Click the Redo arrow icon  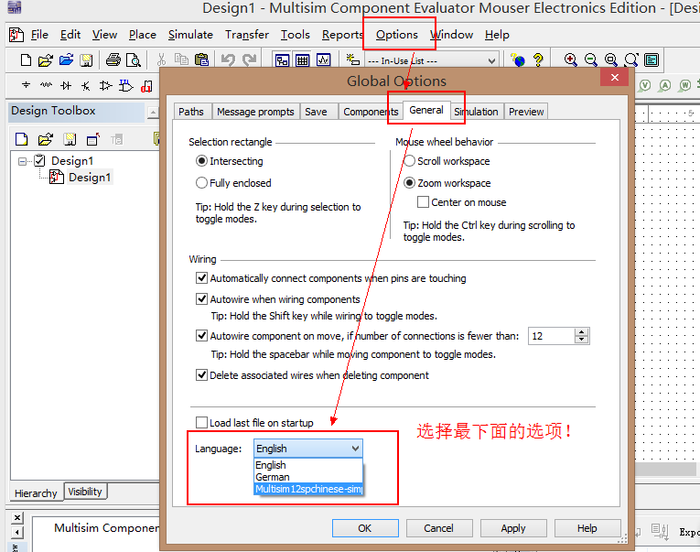coord(249,59)
